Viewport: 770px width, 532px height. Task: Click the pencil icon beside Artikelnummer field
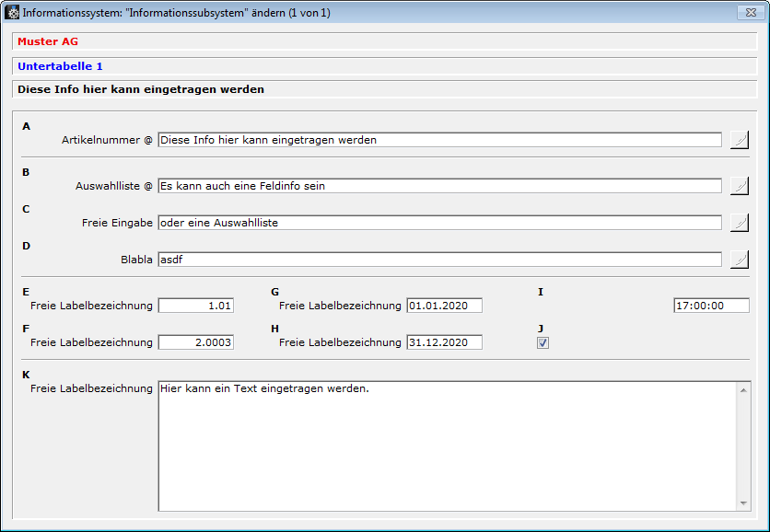point(739,140)
